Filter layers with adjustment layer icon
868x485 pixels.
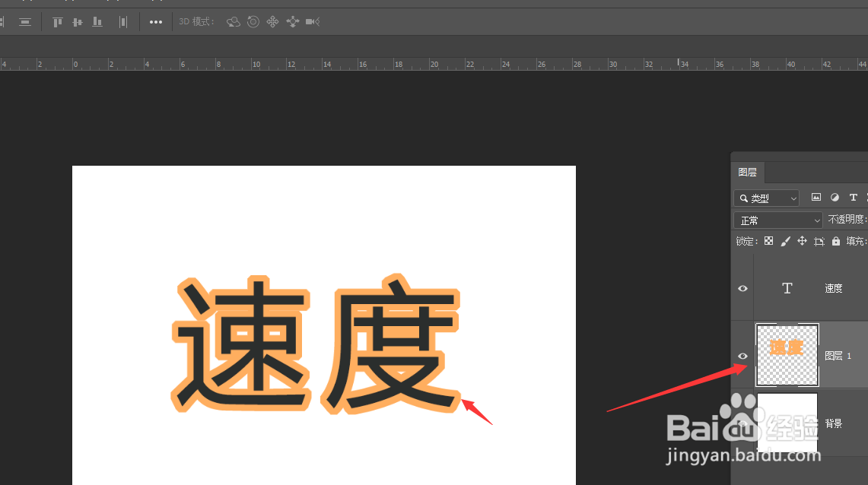coord(835,198)
